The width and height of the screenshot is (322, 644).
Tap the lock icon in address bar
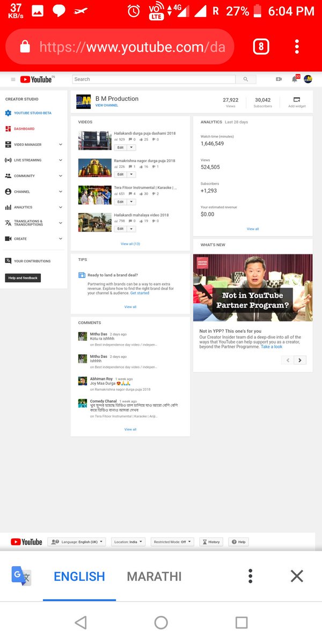click(25, 47)
